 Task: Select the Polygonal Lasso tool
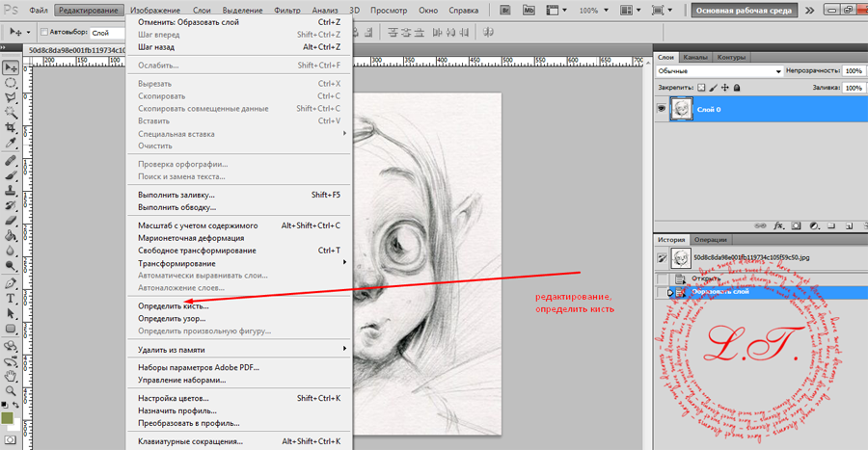pos(11,98)
